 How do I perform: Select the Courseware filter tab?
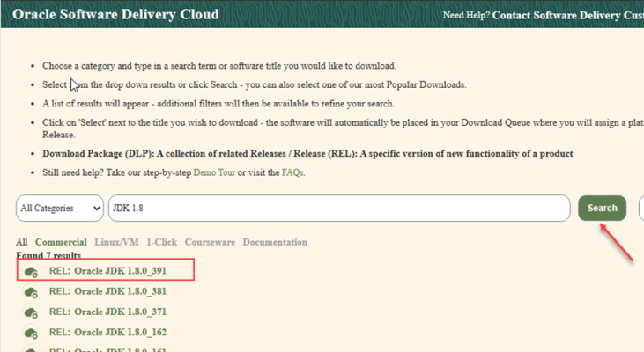click(210, 242)
